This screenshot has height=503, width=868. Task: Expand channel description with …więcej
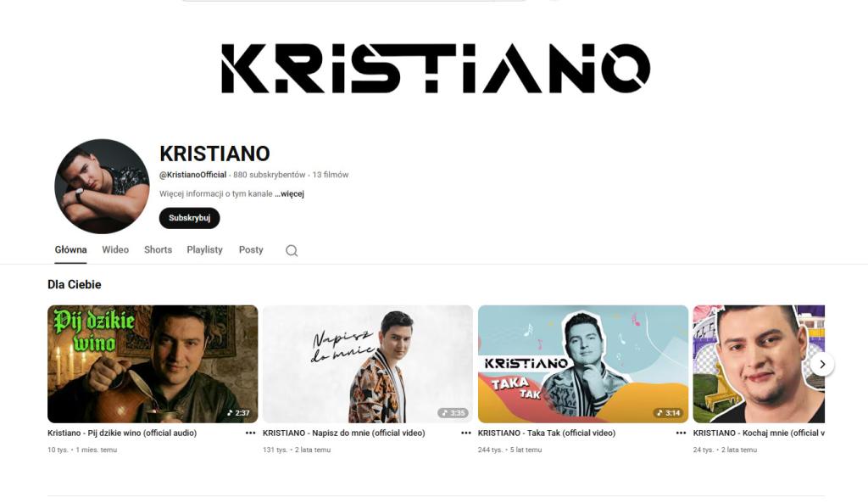tap(290, 194)
